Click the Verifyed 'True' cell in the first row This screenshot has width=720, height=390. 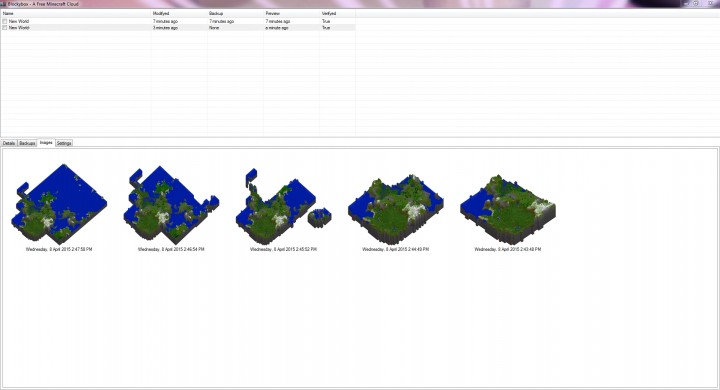[326, 21]
